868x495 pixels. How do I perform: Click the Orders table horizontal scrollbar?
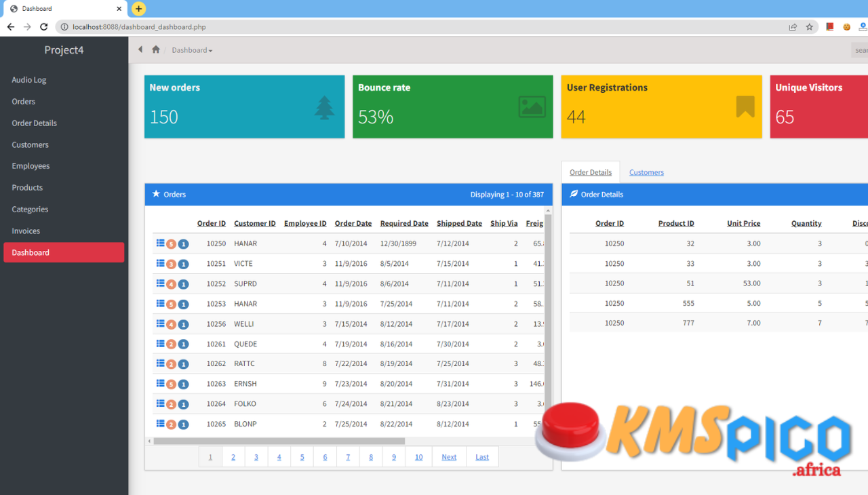[x=279, y=441]
